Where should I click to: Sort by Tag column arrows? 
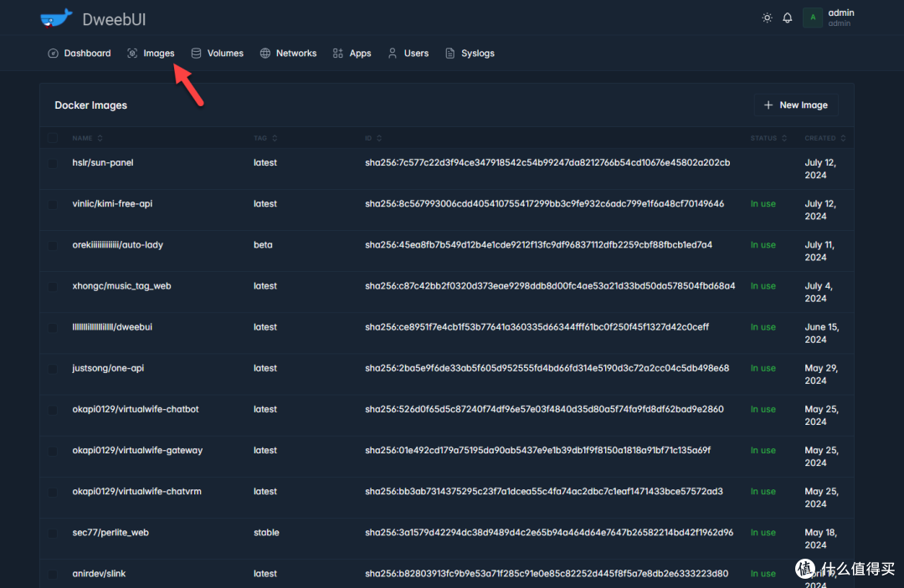(x=275, y=138)
